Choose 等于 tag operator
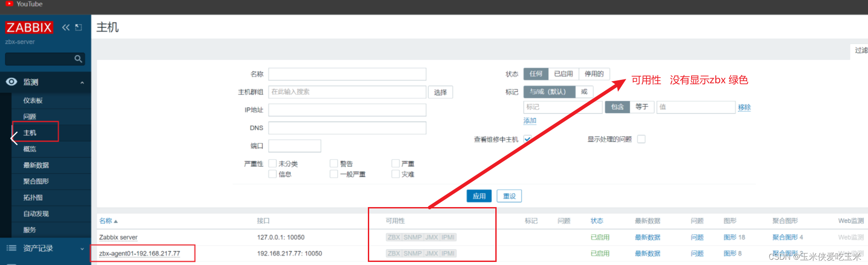Image resolution: width=868 pixels, height=265 pixels. 642,107
